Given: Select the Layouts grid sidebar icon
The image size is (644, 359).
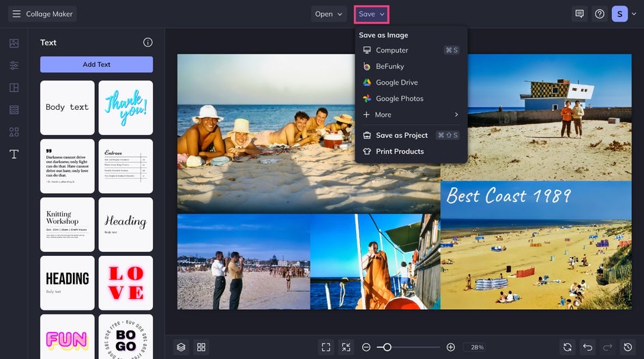Looking at the screenshot, I should click(14, 87).
